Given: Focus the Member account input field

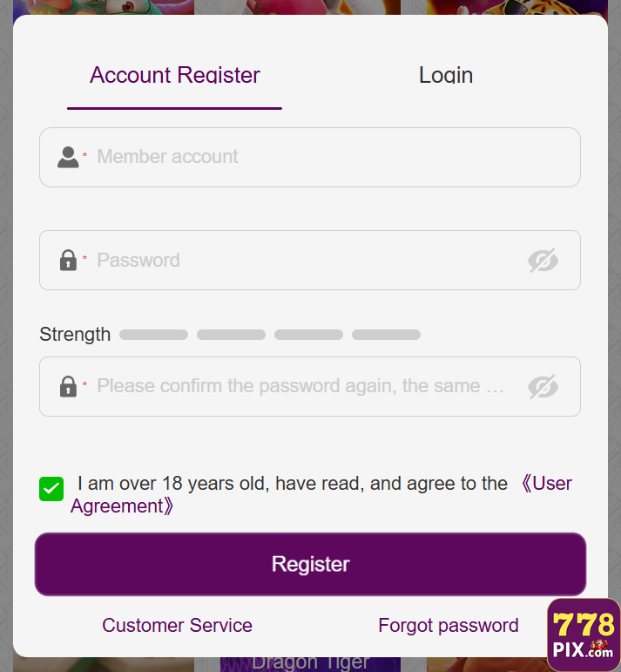Looking at the screenshot, I should 331,157.
